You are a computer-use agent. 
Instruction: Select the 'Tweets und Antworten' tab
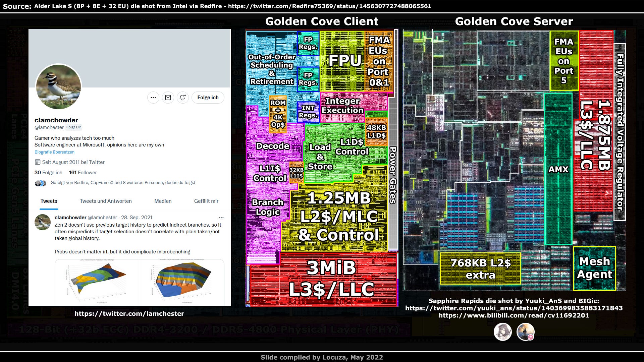105,201
